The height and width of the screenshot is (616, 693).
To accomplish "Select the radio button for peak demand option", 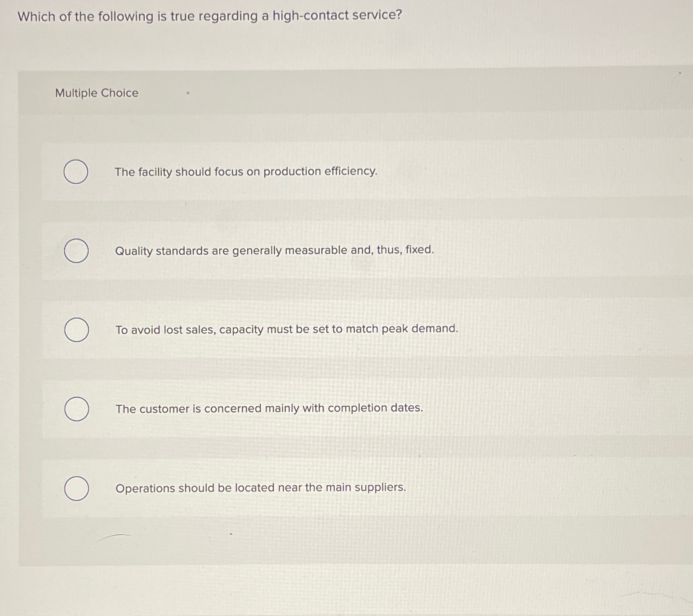I will tap(76, 330).
